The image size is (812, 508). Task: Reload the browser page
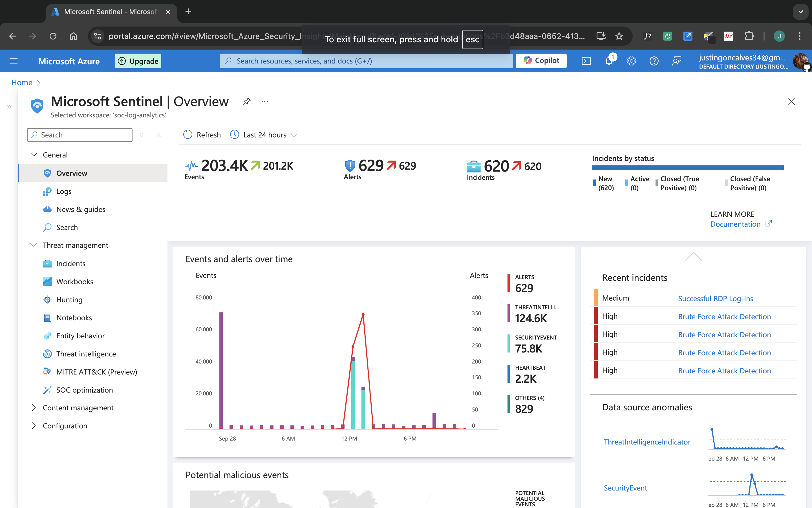[53, 36]
